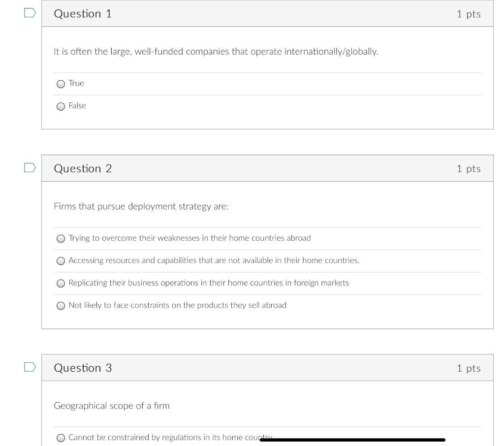Click the Question 2 points label
This screenshot has height=446, width=504.
(468, 168)
